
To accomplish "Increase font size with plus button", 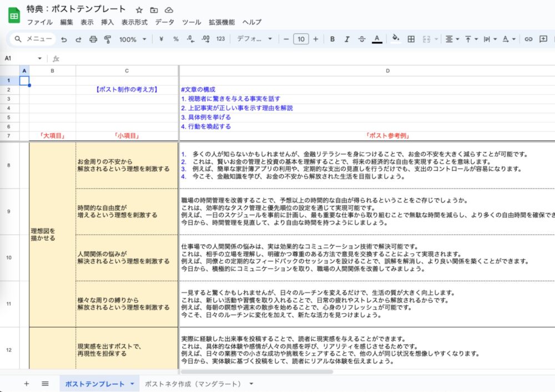I will point(316,39).
